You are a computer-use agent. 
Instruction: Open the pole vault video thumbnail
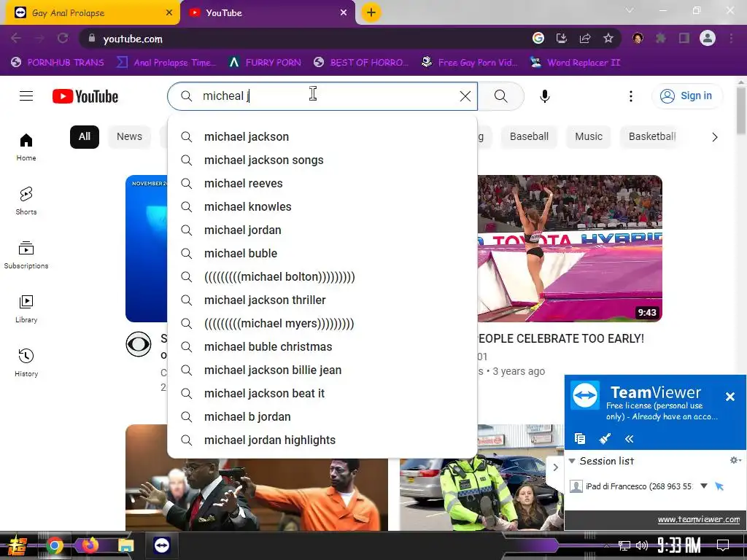(x=570, y=249)
